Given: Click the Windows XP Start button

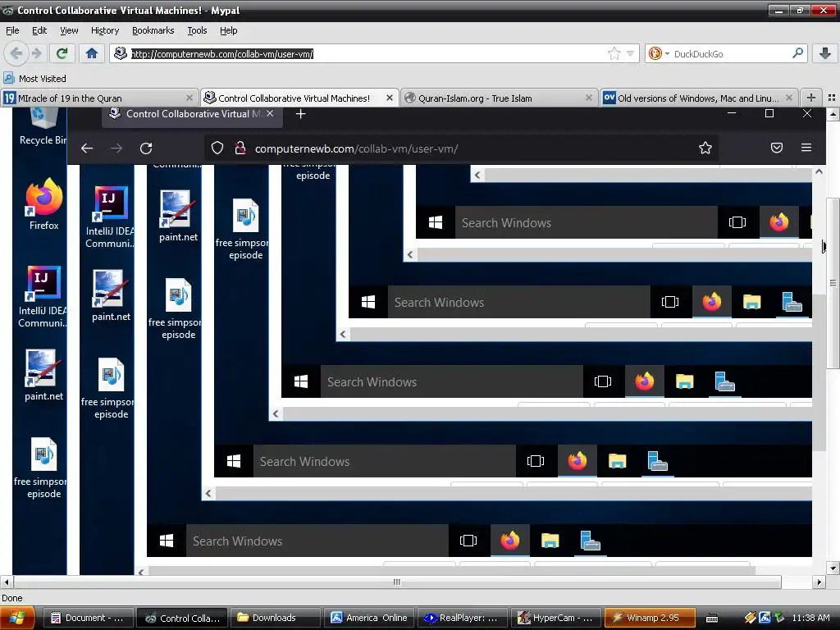Looking at the screenshot, I should point(17,618).
